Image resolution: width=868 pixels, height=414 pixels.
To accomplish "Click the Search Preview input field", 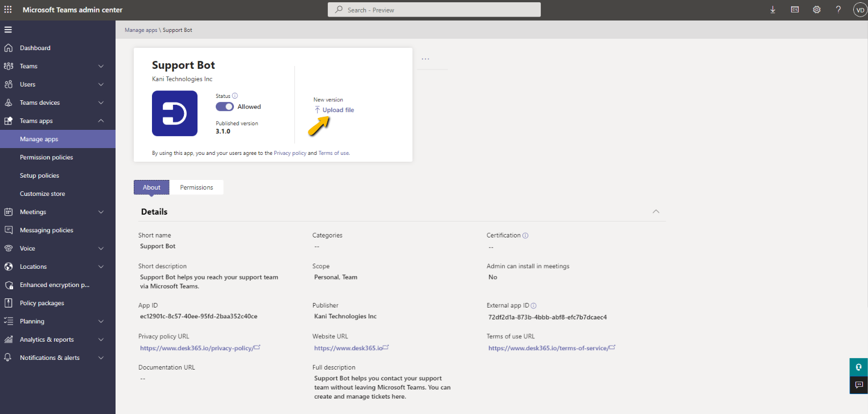I will [434, 9].
